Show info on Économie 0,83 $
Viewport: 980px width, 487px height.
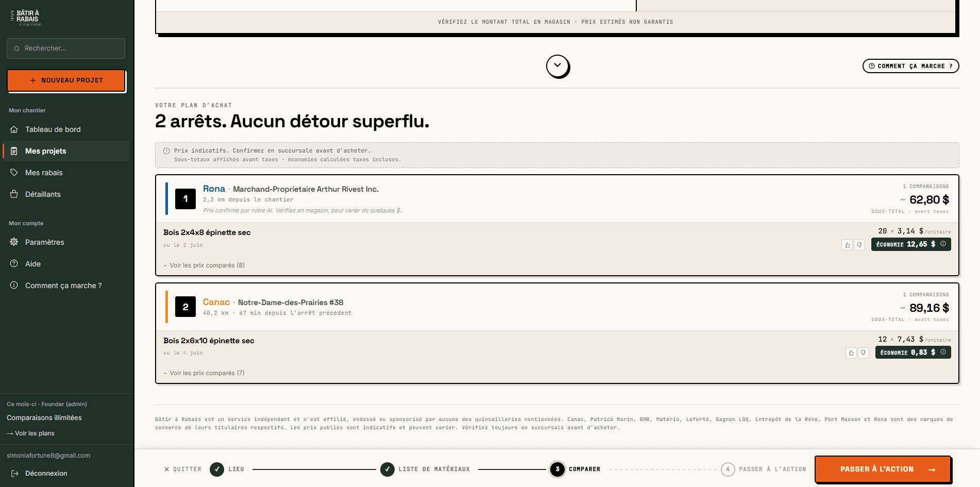pyautogui.click(x=943, y=352)
